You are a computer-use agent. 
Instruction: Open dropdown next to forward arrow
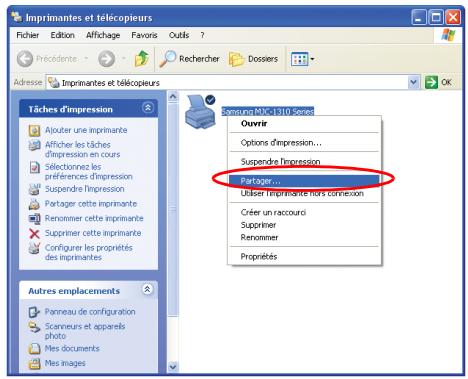click(124, 59)
